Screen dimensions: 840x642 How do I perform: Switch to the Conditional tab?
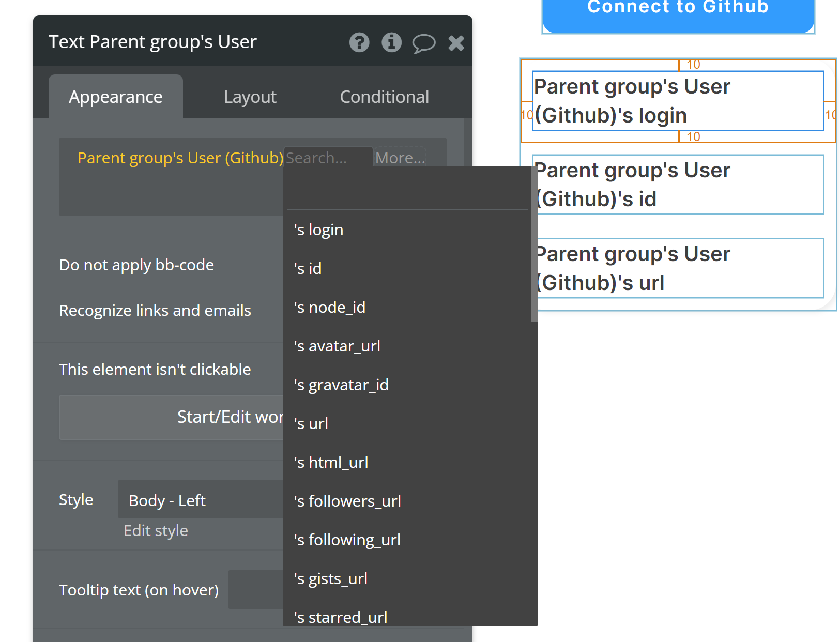(x=384, y=97)
